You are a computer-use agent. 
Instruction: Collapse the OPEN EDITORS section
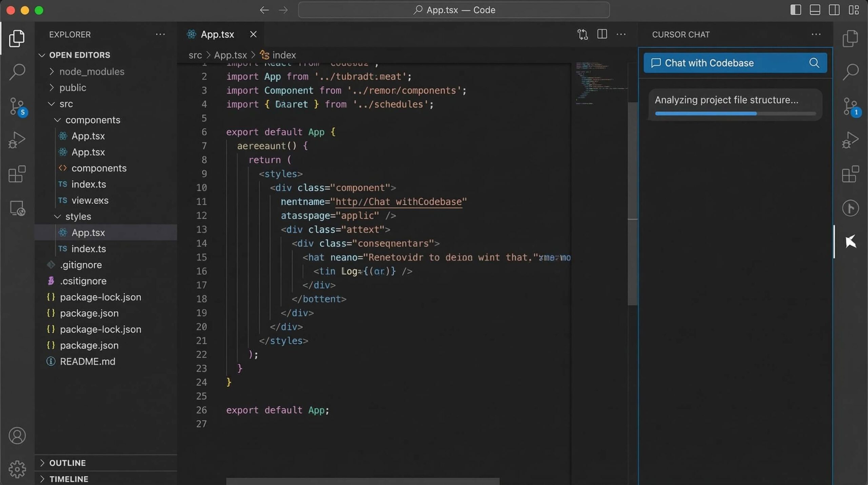[x=106, y=55]
